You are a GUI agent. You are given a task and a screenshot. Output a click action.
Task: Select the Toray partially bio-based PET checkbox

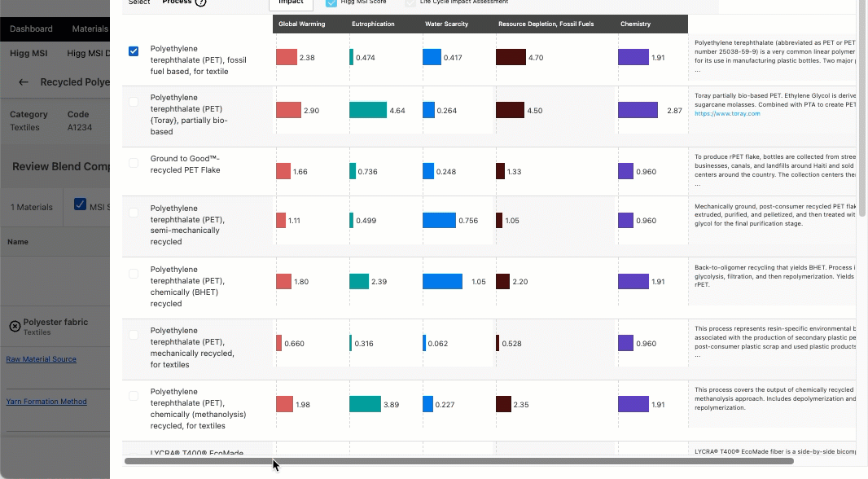(134, 102)
